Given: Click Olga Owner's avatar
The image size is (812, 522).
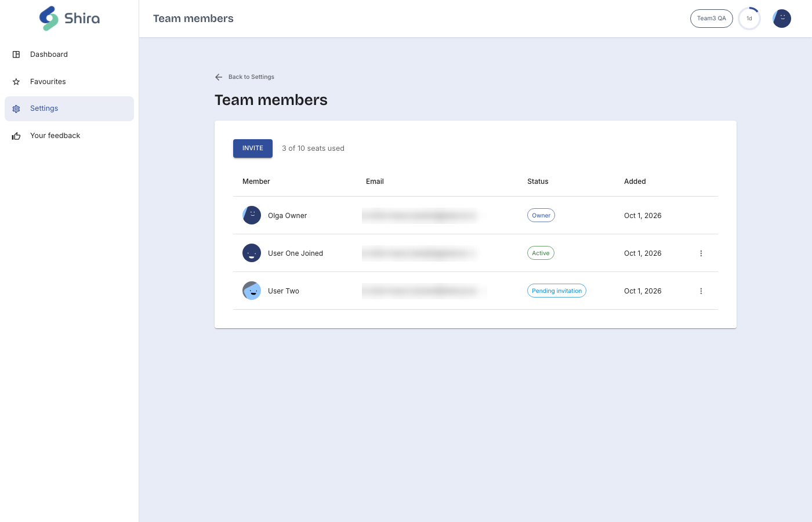Looking at the screenshot, I should pyautogui.click(x=252, y=215).
